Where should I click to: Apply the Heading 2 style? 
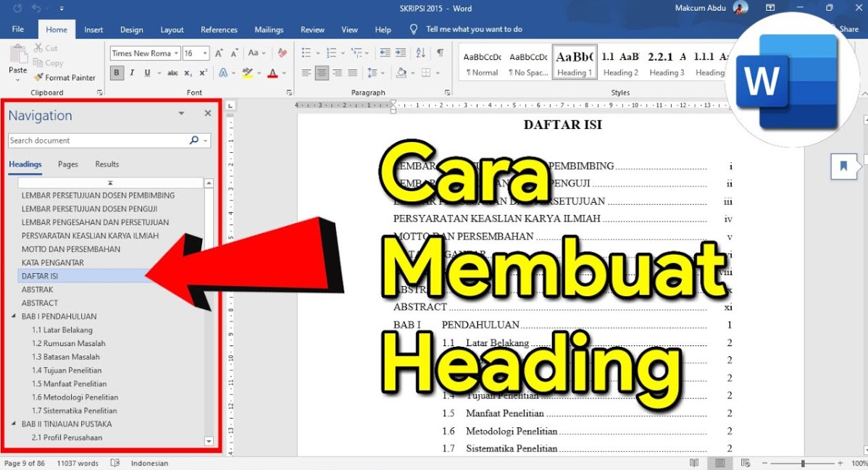[620, 64]
